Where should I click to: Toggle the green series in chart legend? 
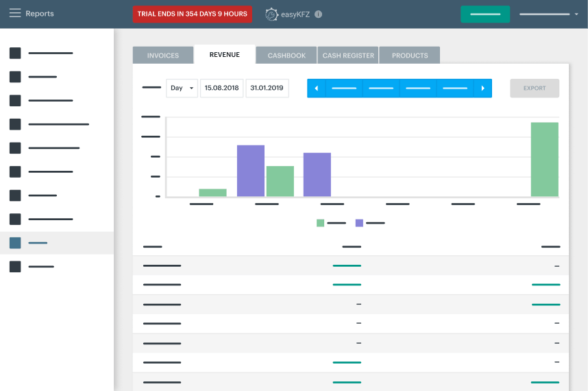pos(331,223)
